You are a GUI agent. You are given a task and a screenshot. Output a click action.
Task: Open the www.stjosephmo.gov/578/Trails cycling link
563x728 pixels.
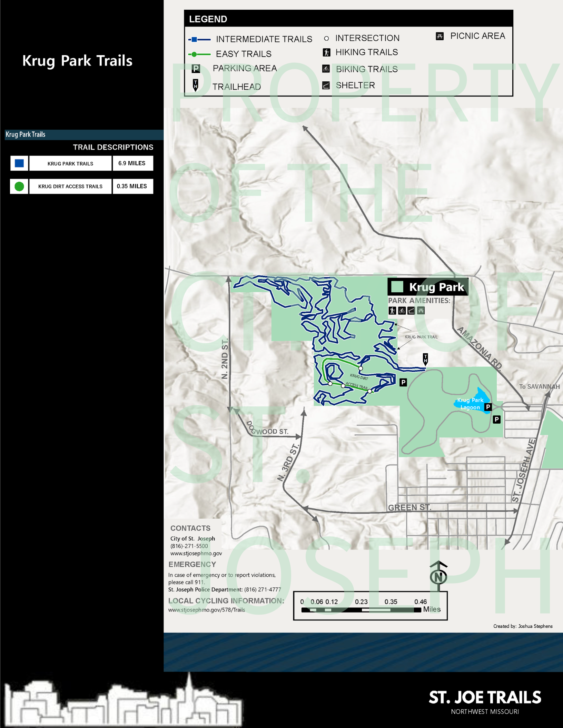click(x=206, y=610)
